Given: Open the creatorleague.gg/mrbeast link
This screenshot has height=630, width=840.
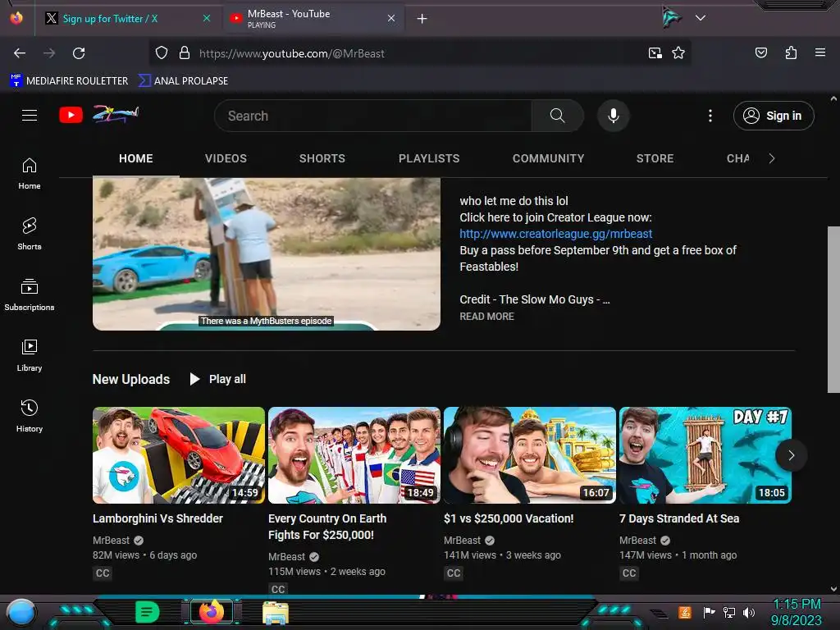Looking at the screenshot, I should pyautogui.click(x=555, y=234).
